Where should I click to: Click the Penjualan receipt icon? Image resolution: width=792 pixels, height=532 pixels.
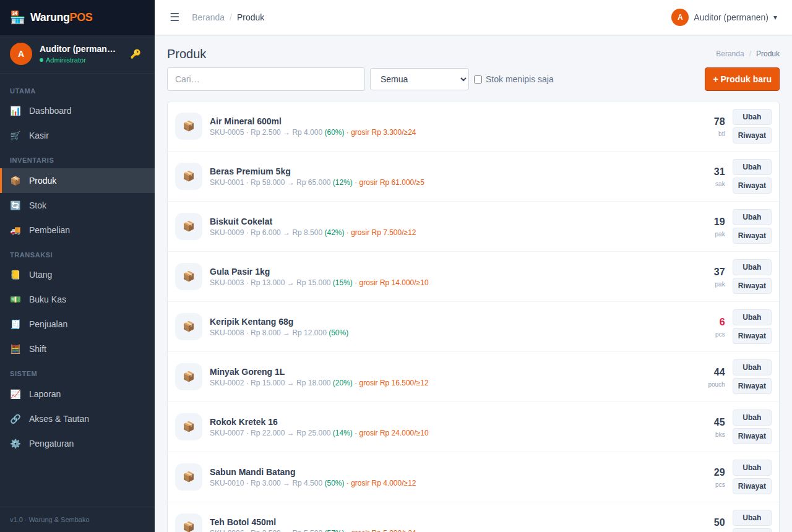pos(15,324)
